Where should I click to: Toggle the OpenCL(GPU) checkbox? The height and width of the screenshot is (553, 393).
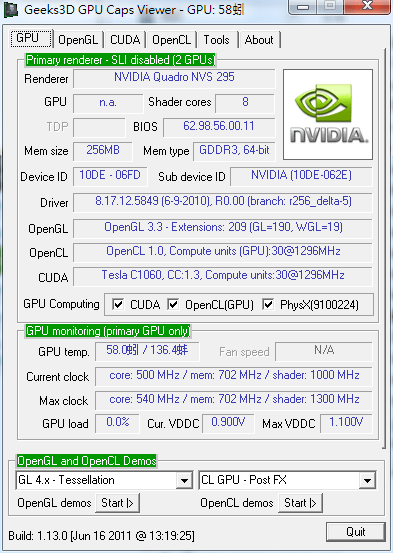click(x=173, y=304)
